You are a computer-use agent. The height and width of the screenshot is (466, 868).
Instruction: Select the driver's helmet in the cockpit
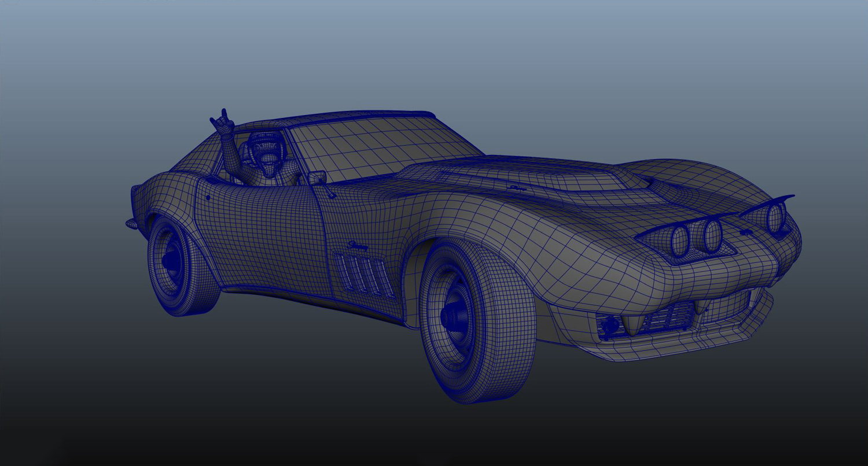266,145
